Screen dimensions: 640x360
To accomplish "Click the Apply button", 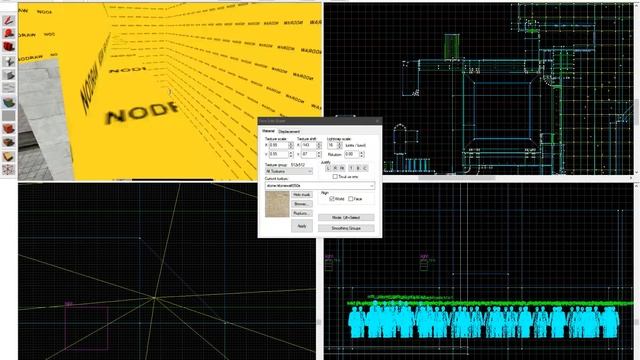I will [302, 226].
